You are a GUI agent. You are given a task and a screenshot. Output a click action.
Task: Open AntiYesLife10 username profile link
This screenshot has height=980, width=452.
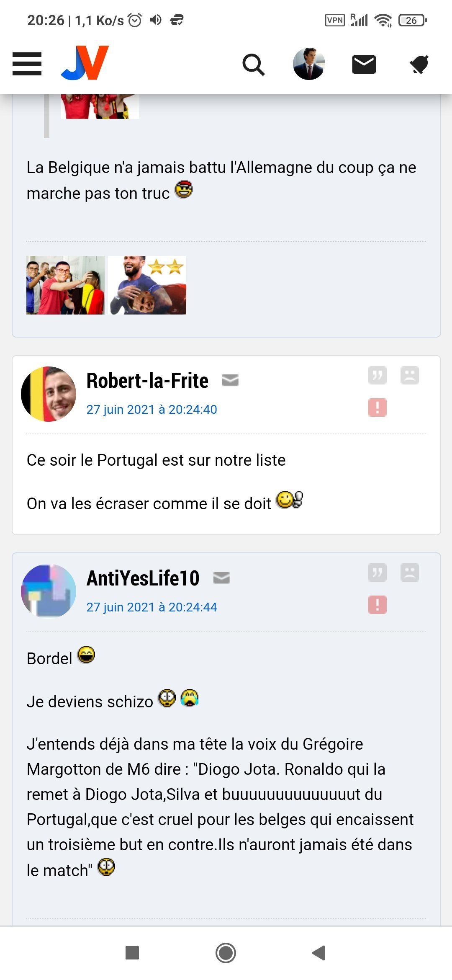pyautogui.click(x=143, y=578)
